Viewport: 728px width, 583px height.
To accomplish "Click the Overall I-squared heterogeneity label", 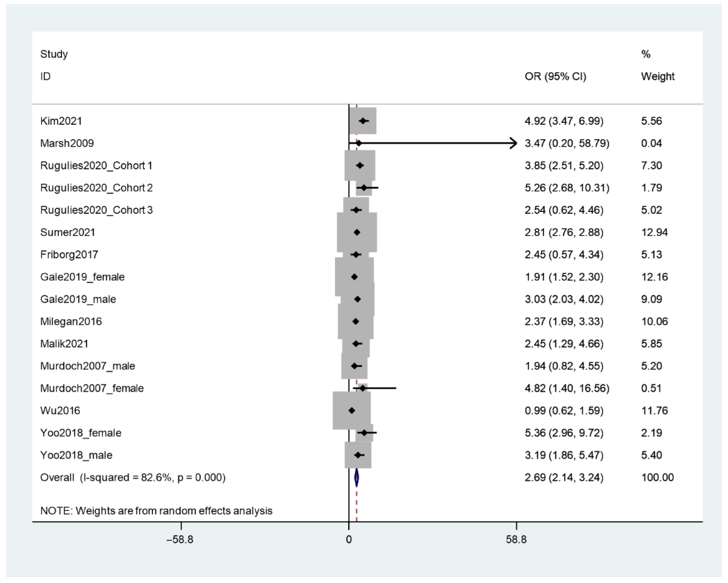I will pos(133,477).
